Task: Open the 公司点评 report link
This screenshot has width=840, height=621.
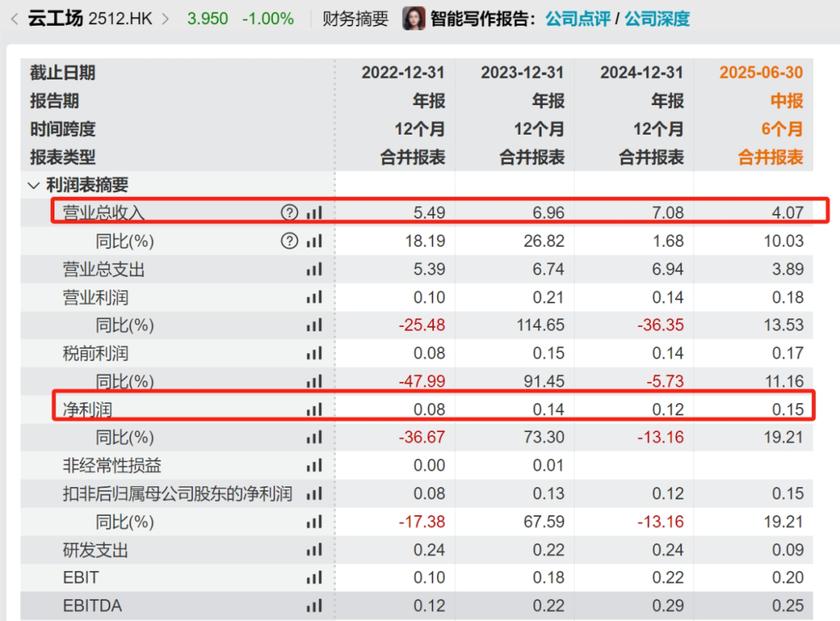Action: (x=578, y=19)
